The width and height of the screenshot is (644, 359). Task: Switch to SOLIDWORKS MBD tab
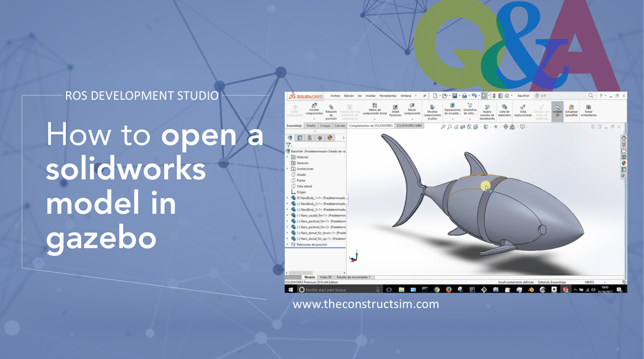point(409,126)
